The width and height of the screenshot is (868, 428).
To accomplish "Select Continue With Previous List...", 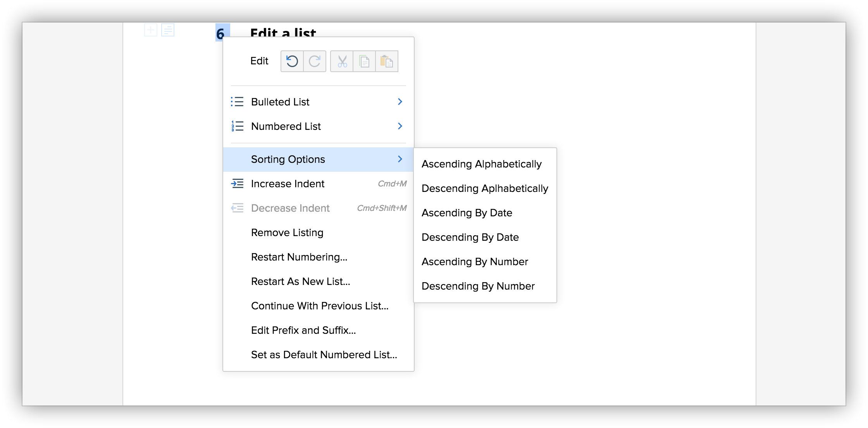I will [x=319, y=306].
